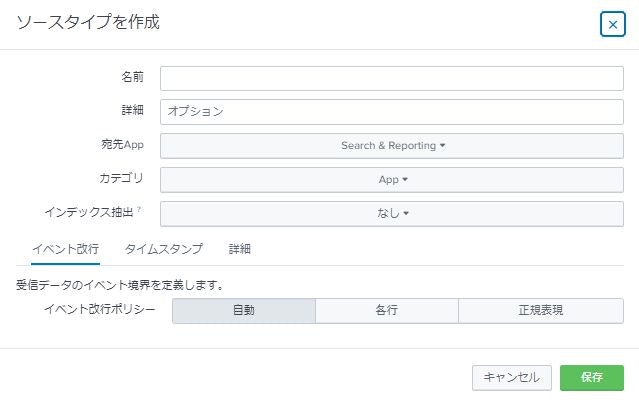Open the 宛先App Search & Reporting dropdown
The image size is (639, 406).
(392, 146)
